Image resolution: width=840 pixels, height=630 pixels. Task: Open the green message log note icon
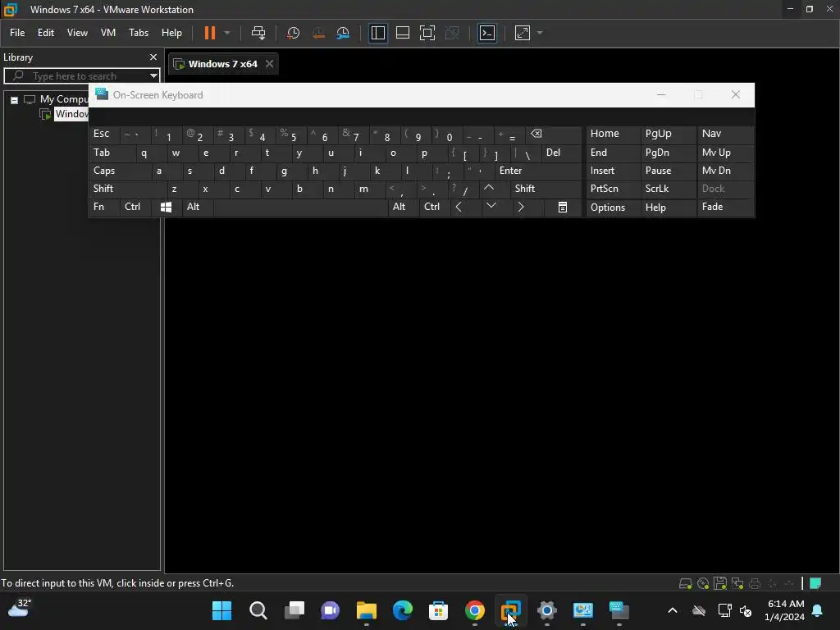(815, 583)
